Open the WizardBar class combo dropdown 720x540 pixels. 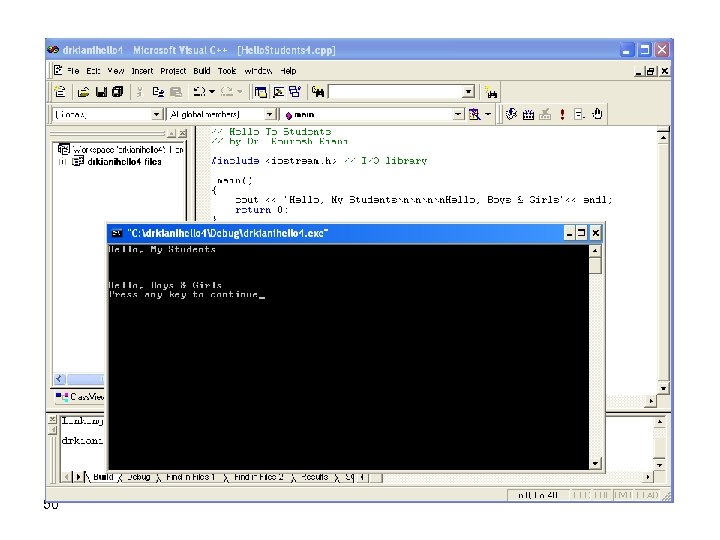(157, 114)
